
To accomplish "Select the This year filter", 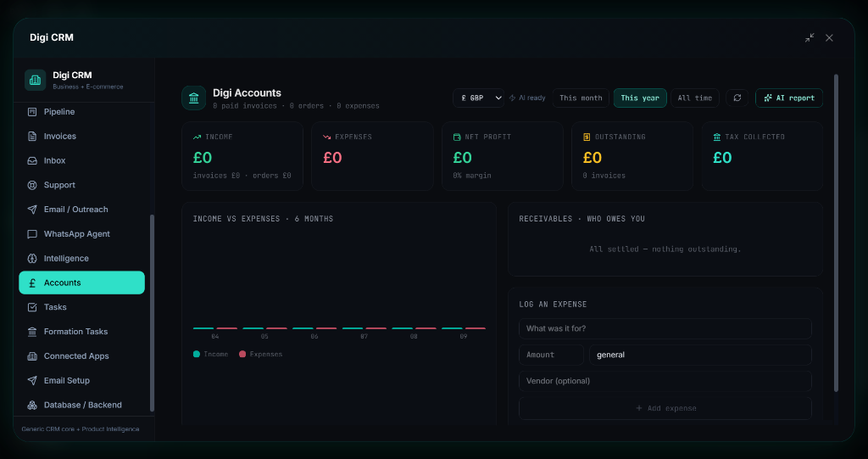I will [x=640, y=98].
